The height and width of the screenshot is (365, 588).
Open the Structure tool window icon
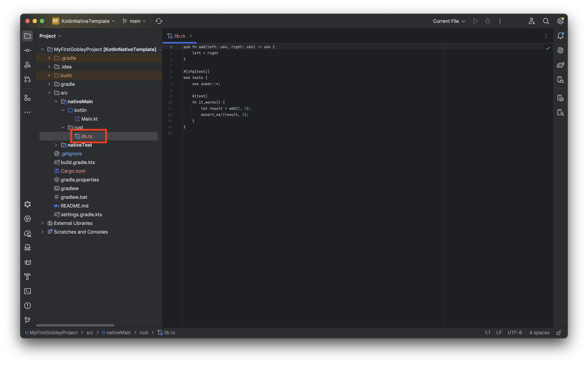click(28, 98)
